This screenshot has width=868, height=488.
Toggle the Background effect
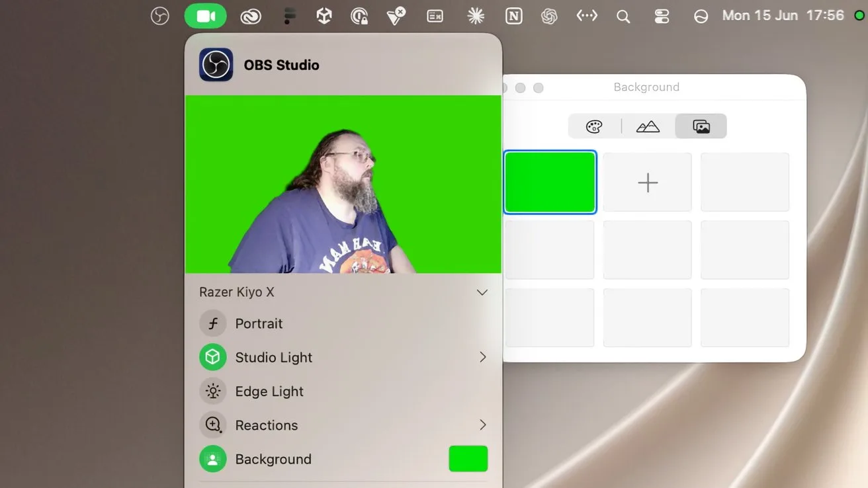tap(213, 459)
